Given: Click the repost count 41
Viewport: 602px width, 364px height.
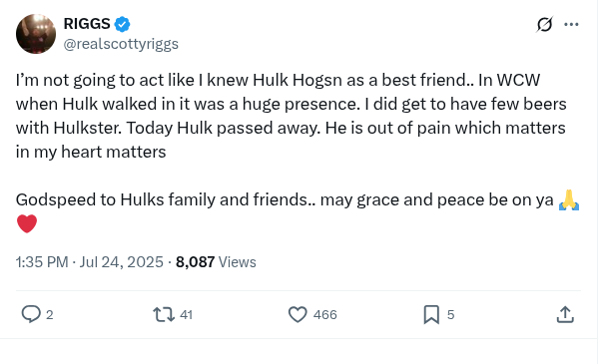Looking at the screenshot, I should coord(187,314).
